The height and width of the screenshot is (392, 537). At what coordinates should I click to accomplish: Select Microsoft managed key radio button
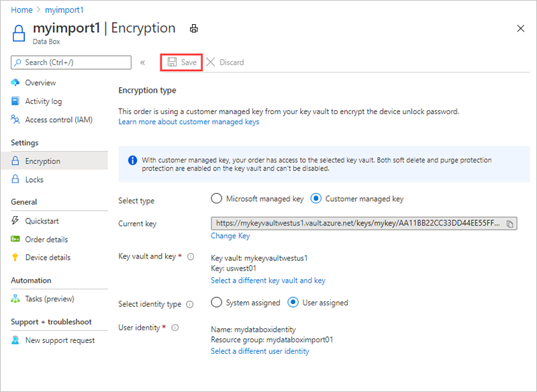[216, 199]
